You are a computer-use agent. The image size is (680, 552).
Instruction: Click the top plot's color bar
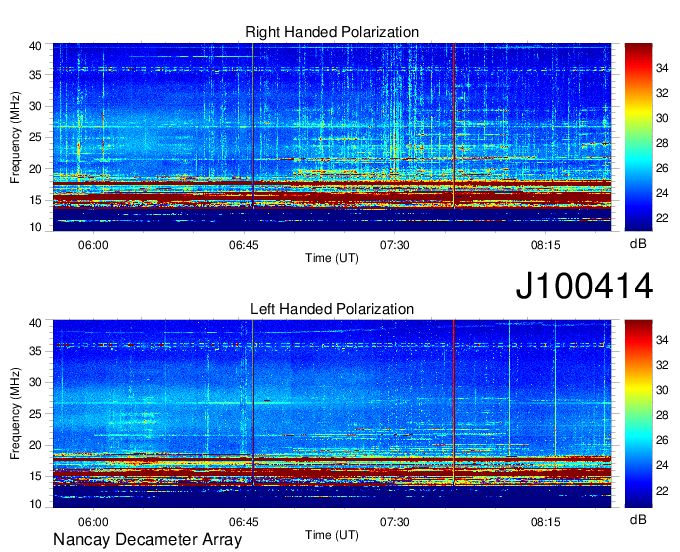(638, 137)
